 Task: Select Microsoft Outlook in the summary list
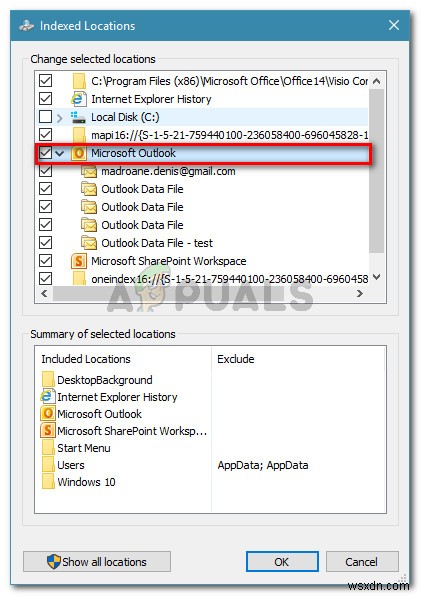click(100, 414)
